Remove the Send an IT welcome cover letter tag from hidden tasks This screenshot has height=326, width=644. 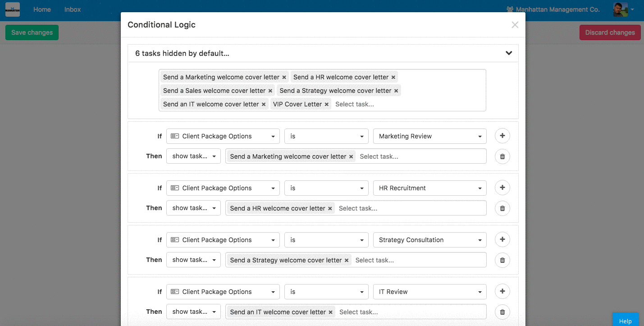[x=264, y=105]
